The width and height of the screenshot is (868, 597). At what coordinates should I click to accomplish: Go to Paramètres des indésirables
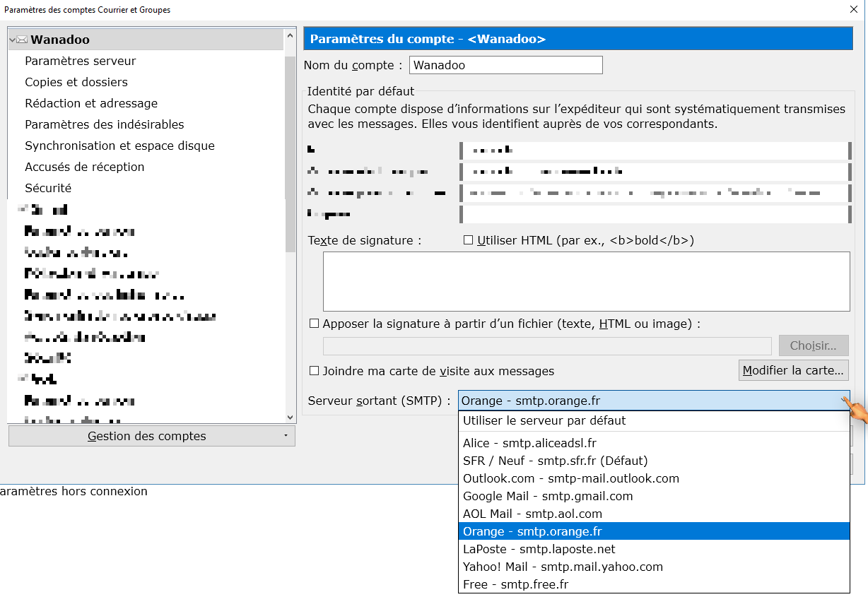pos(104,124)
